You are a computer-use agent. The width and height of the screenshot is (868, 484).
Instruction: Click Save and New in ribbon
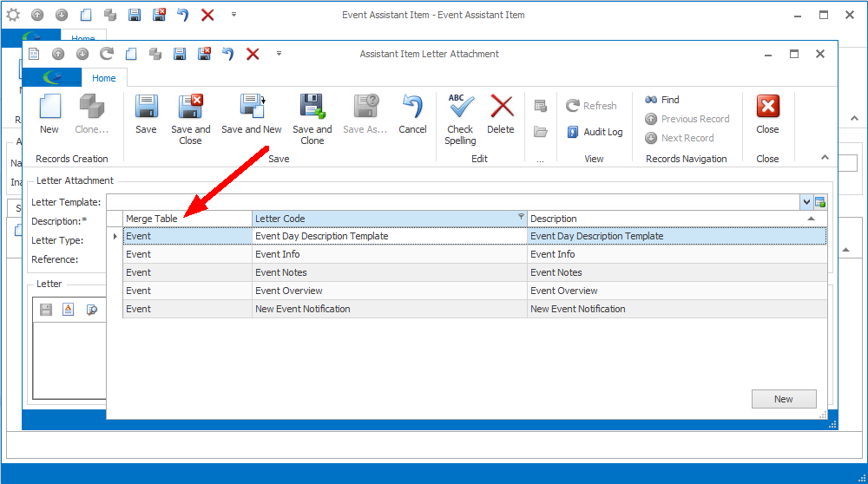252,114
